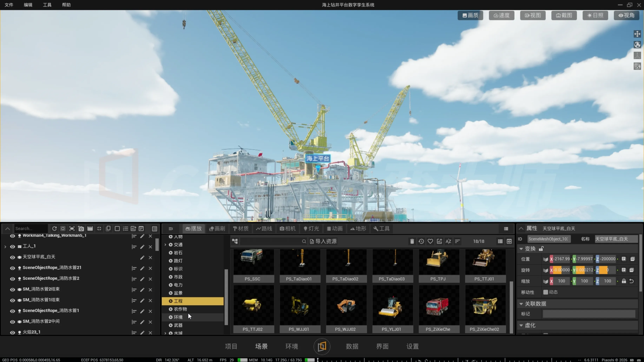Click the AZ sort icon in the asset browser
This screenshot has width=644, height=362.
pos(448,241)
